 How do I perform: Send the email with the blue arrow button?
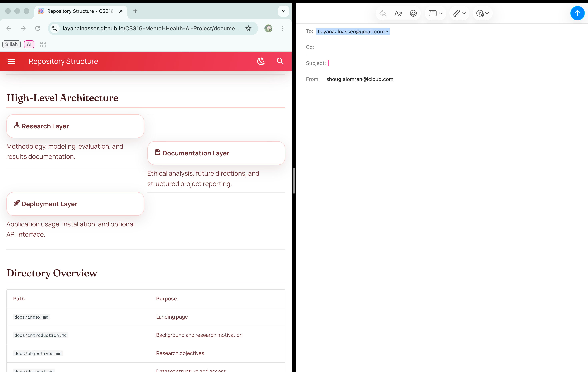(x=577, y=13)
